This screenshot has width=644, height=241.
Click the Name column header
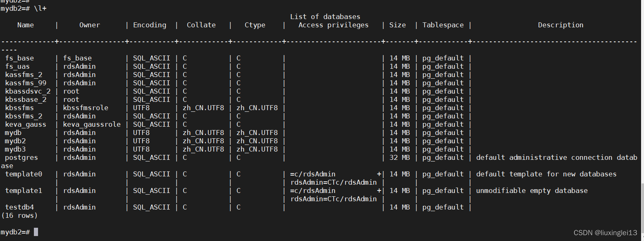point(25,25)
